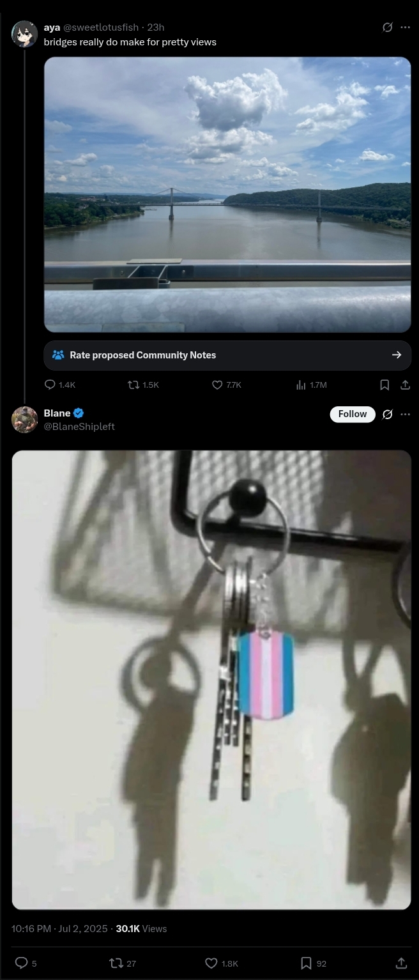Open more options on aya's tweet

click(x=405, y=27)
